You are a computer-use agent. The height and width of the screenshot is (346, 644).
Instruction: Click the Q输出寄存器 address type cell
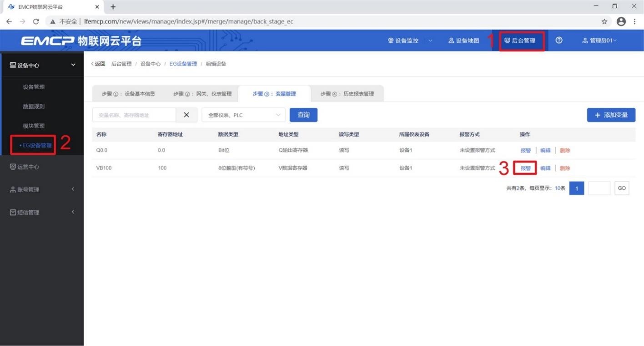[x=293, y=150]
